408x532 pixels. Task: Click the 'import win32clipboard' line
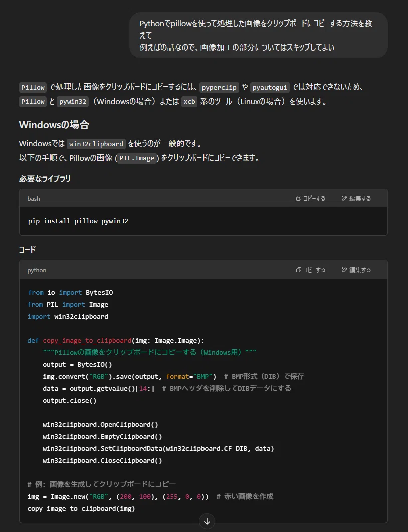[x=68, y=316]
